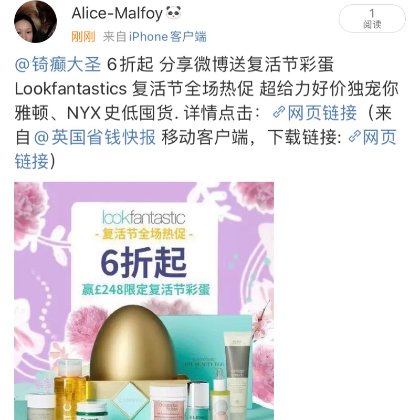This screenshot has width=420, height=420.
Task: Click the panda emoji beside the username
Action: 173,13
